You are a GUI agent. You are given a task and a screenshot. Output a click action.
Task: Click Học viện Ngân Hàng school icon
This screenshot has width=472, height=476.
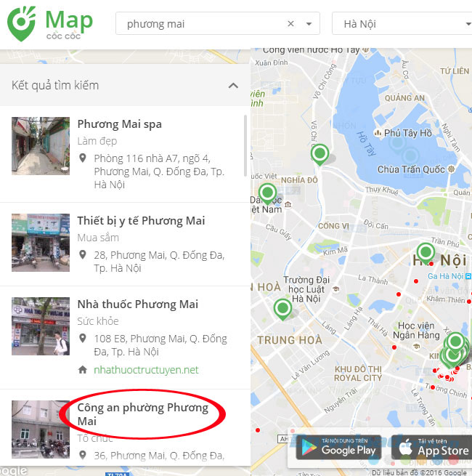[417, 346]
